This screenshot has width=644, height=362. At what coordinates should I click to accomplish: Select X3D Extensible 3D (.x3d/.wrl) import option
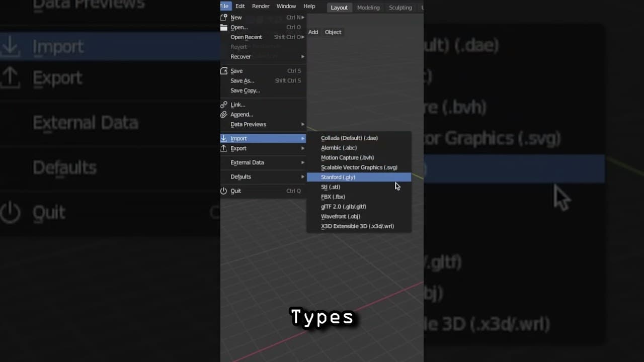pyautogui.click(x=359, y=226)
